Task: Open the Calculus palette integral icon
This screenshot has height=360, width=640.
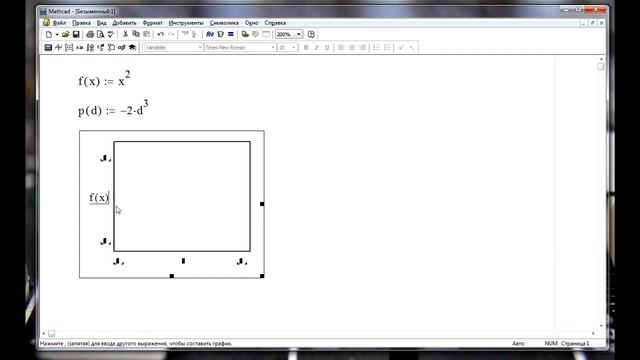Action: click(90, 48)
